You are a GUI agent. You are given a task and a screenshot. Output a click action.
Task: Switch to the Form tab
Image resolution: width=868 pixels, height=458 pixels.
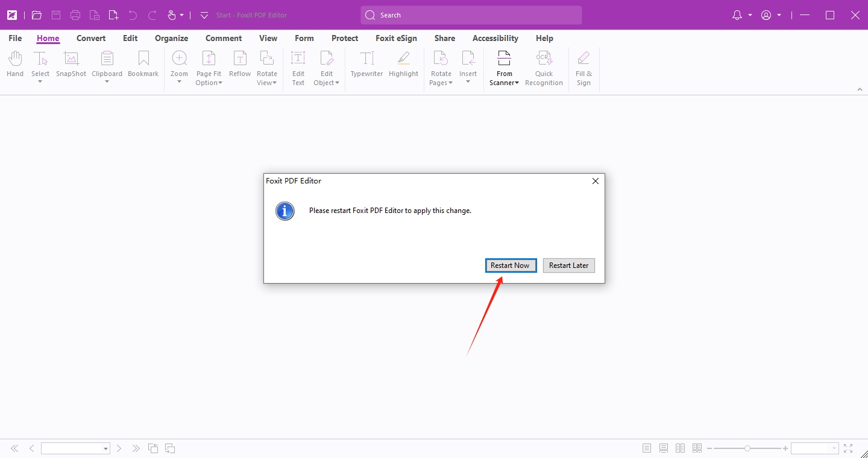304,38
